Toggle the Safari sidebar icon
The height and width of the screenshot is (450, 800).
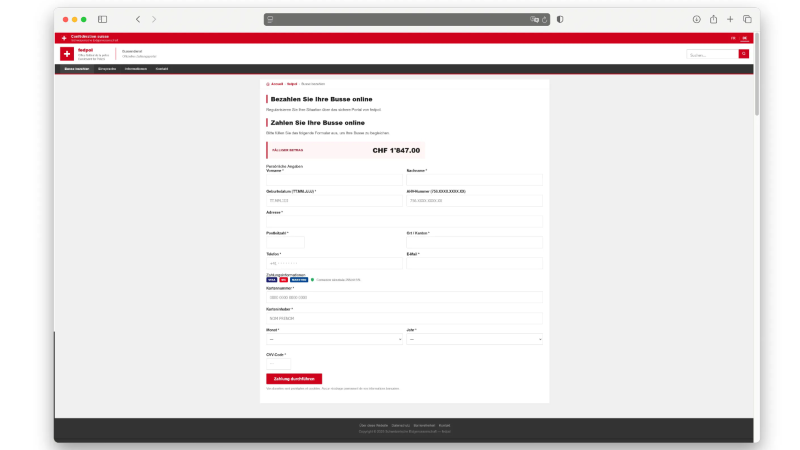tap(103, 19)
